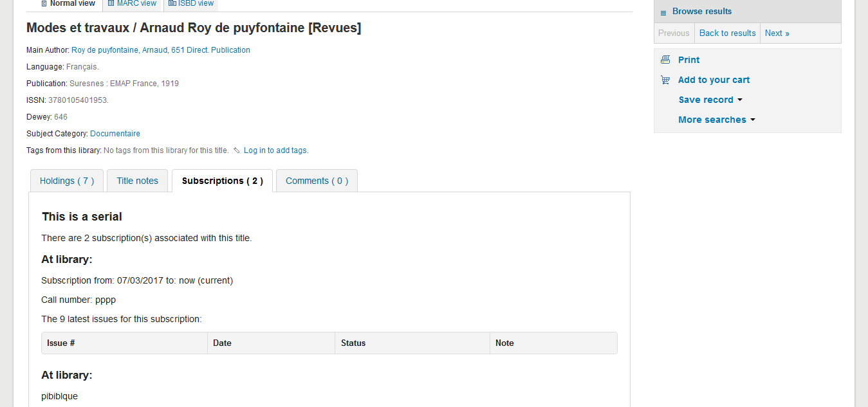Go to the Next » result
The image size is (868, 407).
[x=777, y=33]
